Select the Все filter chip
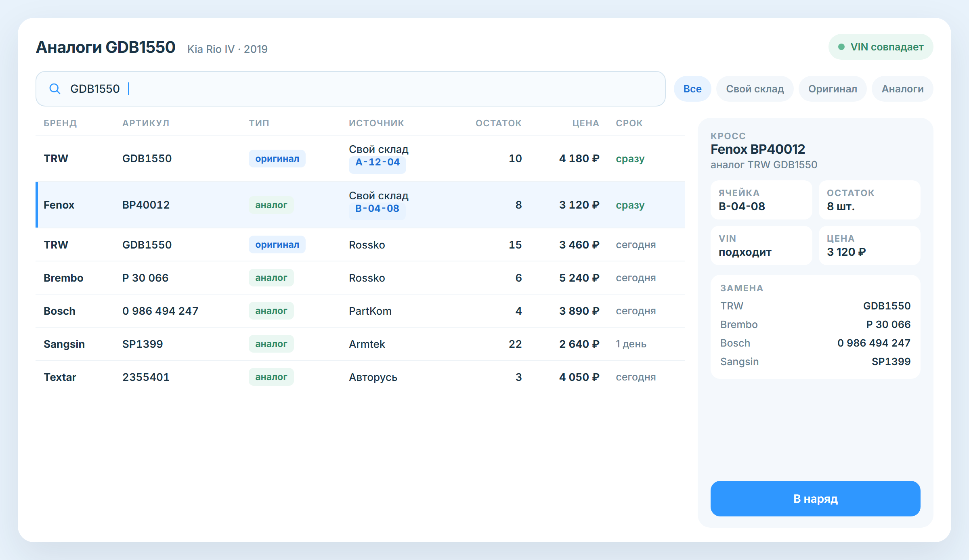Screen dimensions: 969x560 [x=692, y=89]
